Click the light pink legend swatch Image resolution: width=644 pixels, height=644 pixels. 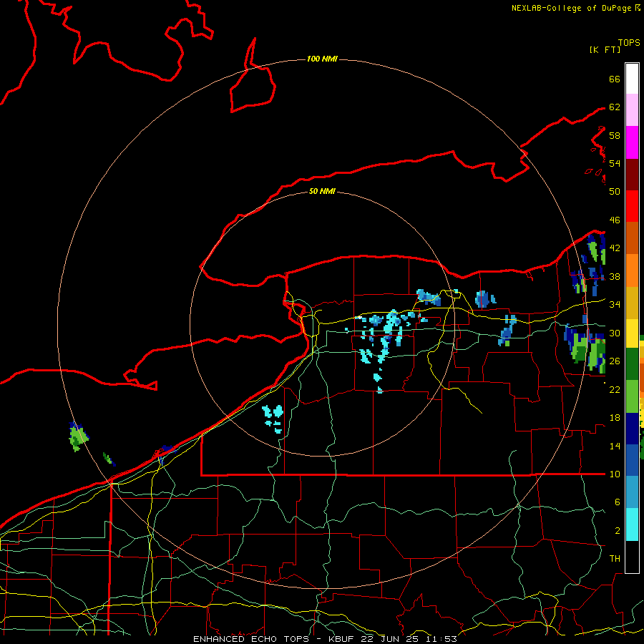(632, 110)
